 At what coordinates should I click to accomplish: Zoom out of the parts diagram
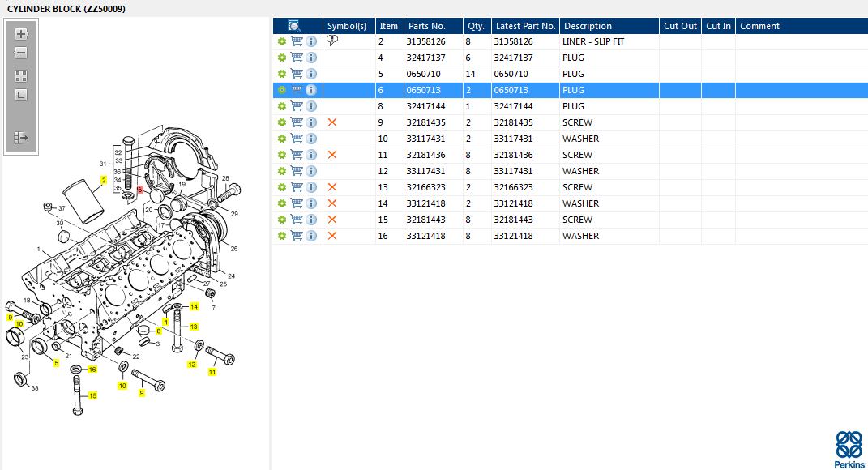pos(21,53)
